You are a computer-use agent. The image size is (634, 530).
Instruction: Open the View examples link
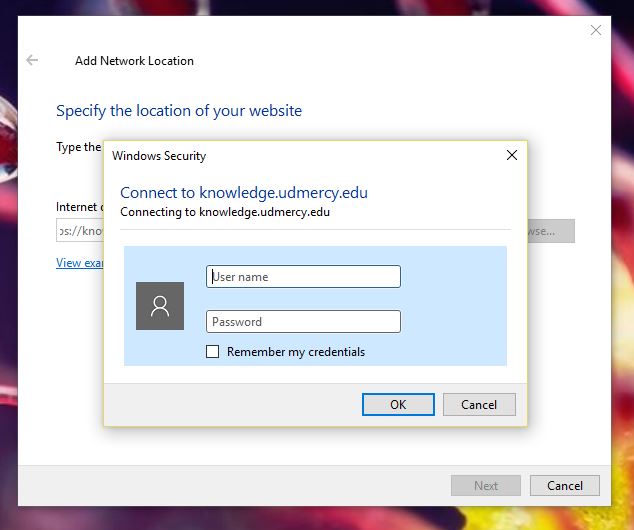(79, 263)
